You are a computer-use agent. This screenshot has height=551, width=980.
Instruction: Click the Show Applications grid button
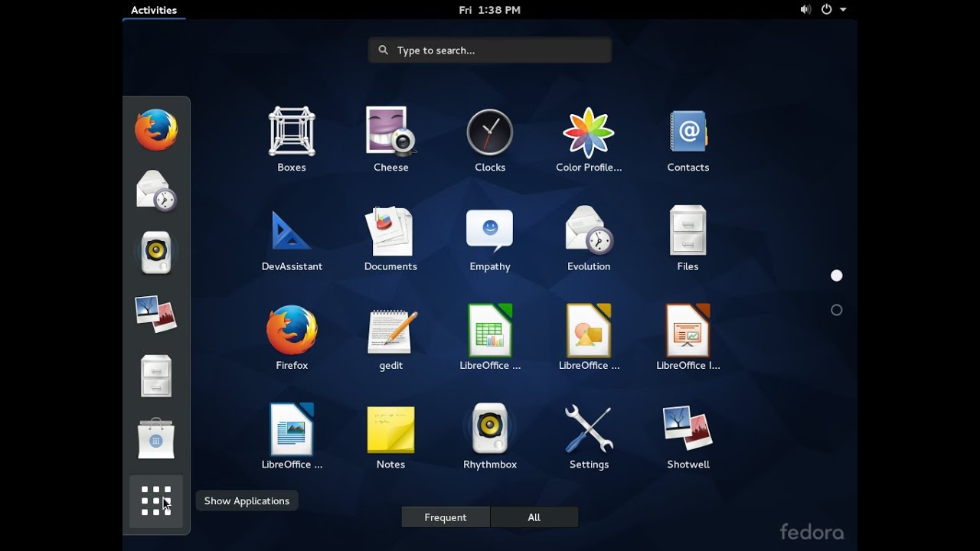click(x=156, y=501)
